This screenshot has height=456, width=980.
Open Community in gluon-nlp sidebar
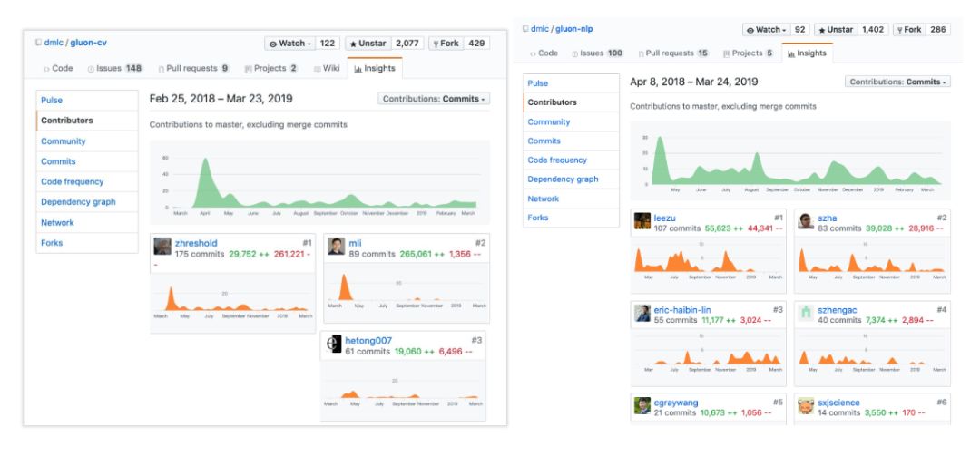pos(571,121)
